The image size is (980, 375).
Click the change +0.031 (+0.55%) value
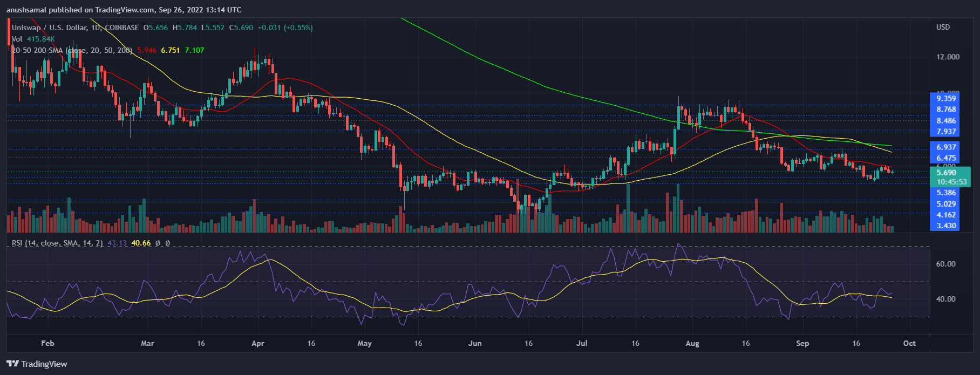(285, 28)
